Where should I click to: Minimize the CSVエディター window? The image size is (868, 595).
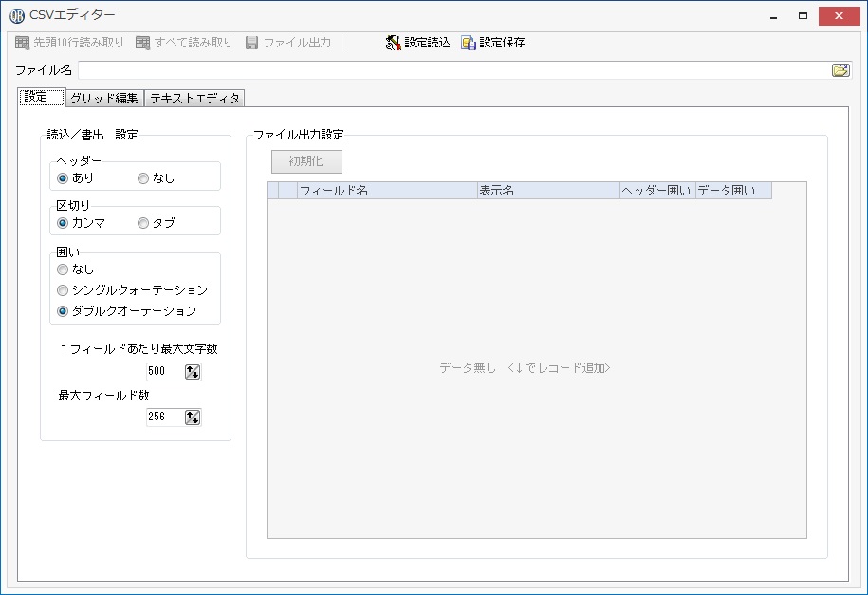pos(773,17)
